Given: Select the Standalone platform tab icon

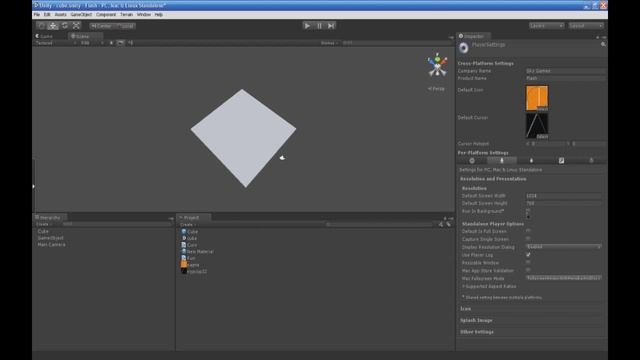Looking at the screenshot, I should point(502,161).
